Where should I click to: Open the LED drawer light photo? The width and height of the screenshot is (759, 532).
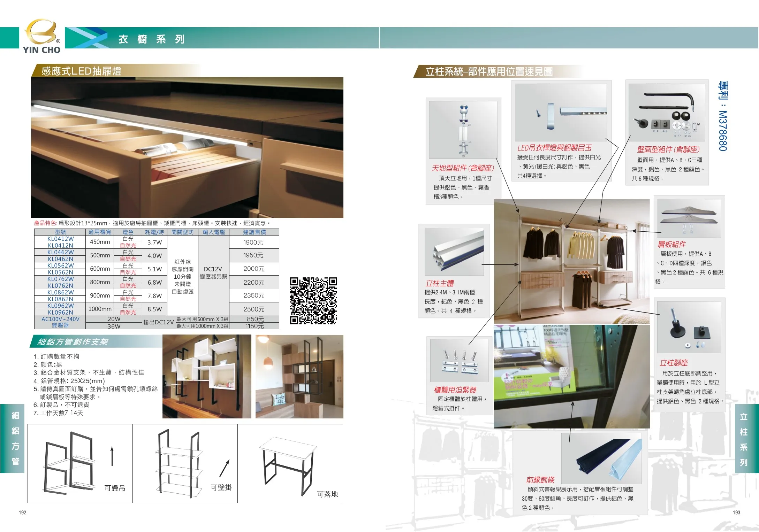[187, 147]
